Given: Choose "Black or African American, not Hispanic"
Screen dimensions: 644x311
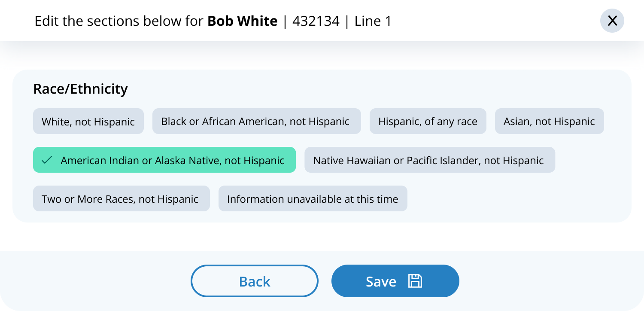Looking at the screenshot, I should 256,122.
